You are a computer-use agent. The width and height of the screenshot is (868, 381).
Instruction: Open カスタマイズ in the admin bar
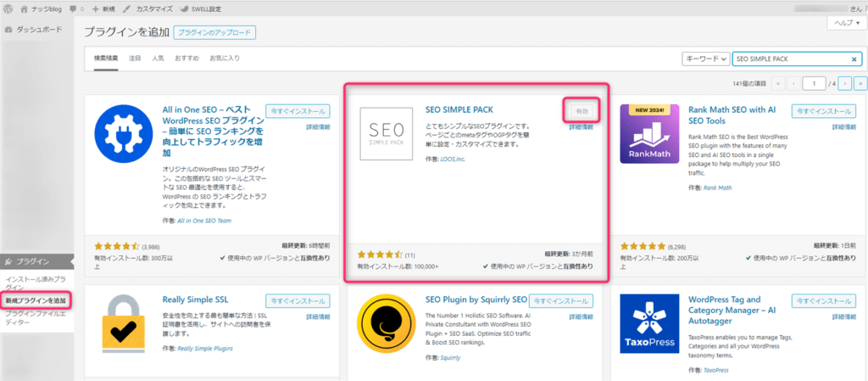(147, 9)
